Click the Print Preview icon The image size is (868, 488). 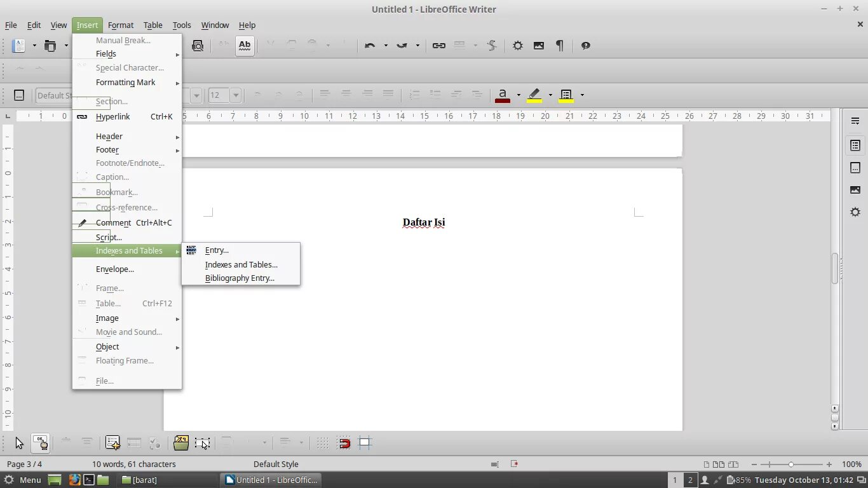[198, 46]
